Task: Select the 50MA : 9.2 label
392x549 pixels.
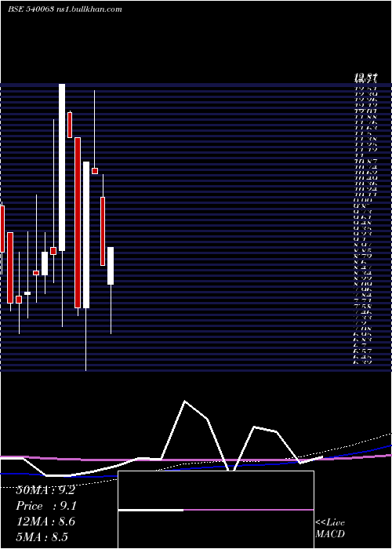Action: (x=45, y=490)
